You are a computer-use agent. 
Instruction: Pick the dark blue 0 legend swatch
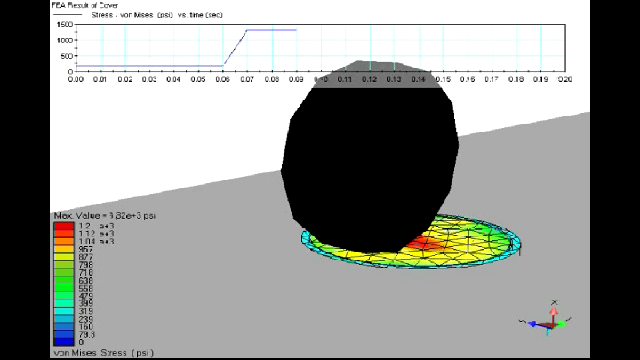pyautogui.click(x=64, y=342)
